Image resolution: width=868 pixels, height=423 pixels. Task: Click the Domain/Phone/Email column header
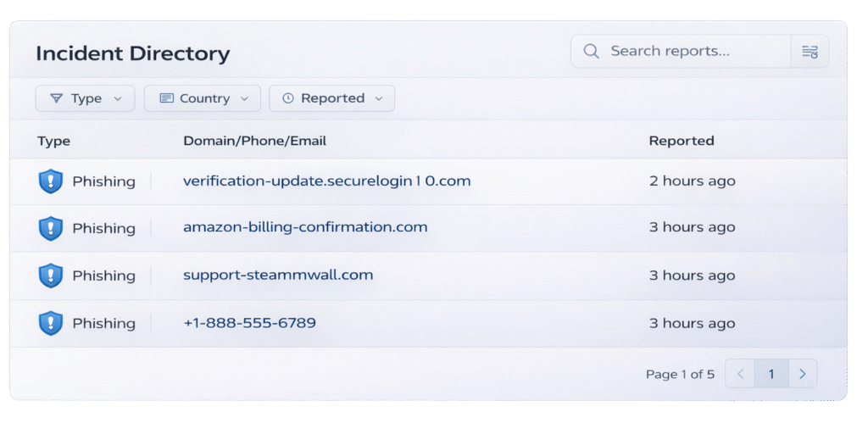[x=254, y=141]
